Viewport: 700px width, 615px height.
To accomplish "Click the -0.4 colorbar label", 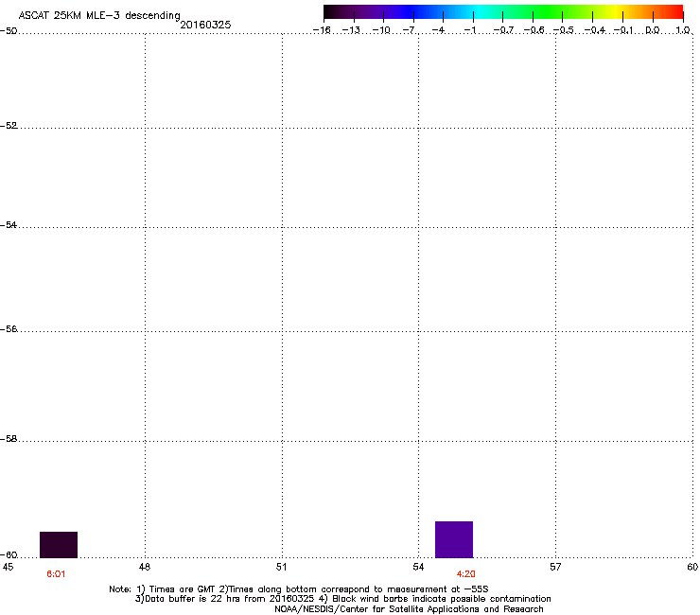I will pos(594,30).
